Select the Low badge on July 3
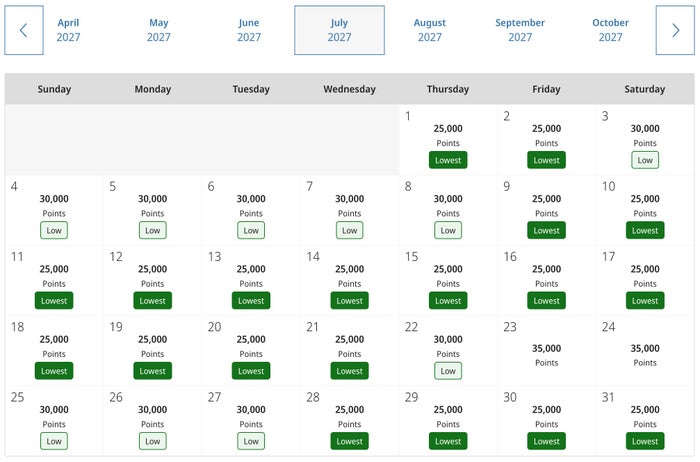 [x=645, y=160]
